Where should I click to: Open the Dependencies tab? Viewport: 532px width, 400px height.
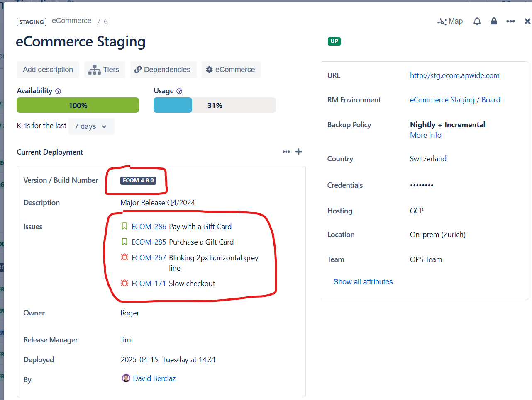point(163,70)
